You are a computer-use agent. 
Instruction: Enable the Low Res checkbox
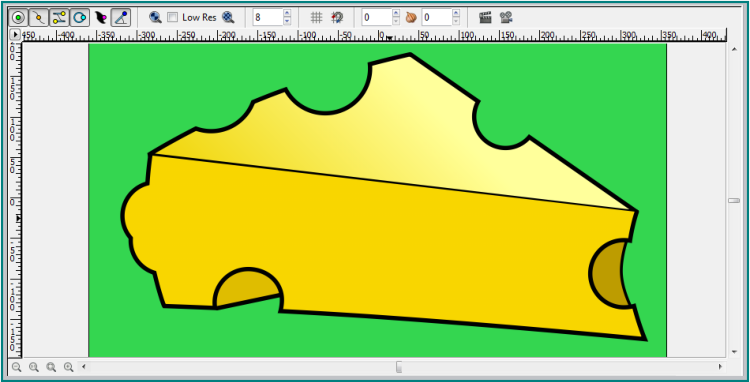tap(172, 18)
